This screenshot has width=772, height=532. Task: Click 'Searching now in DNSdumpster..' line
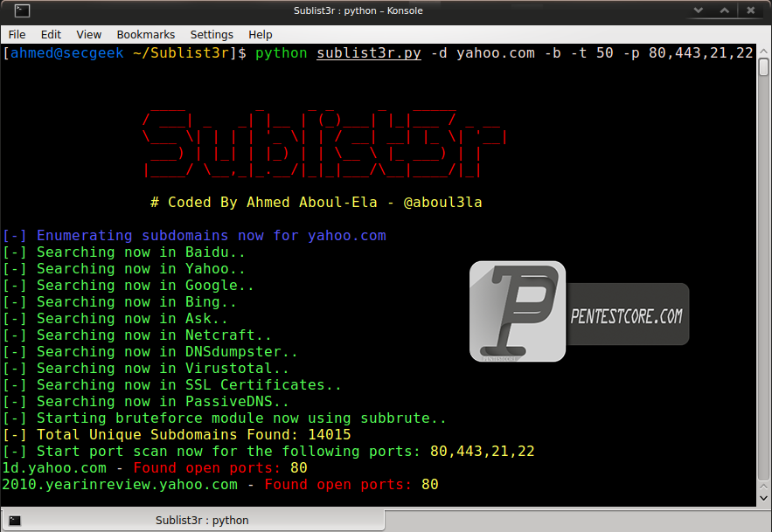[x=150, y=352]
